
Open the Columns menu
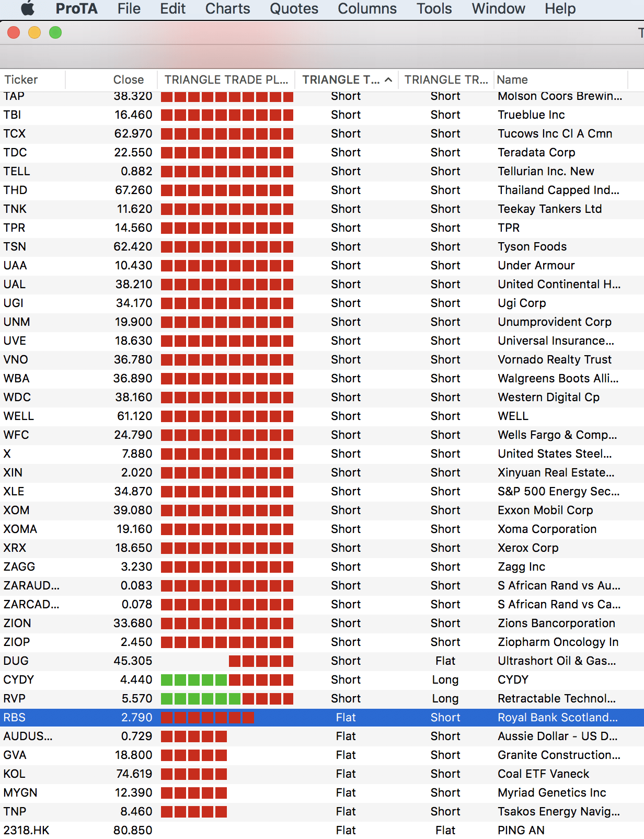click(x=367, y=8)
